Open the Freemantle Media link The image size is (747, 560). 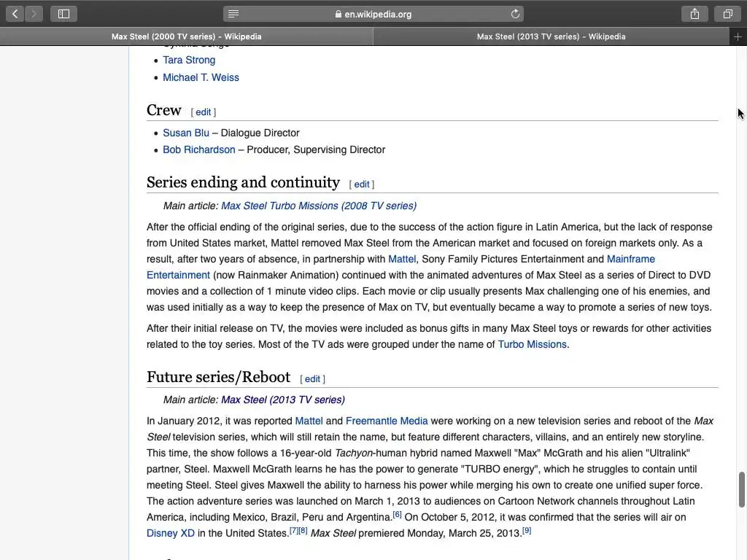coord(387,421)
